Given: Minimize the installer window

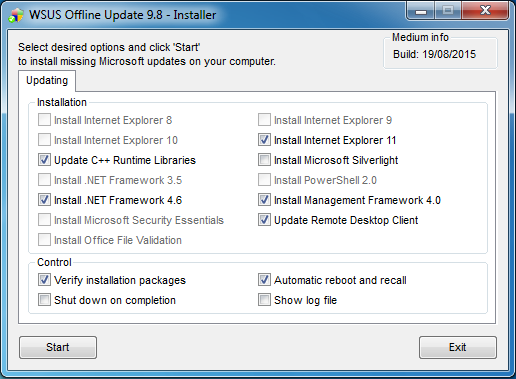Looking at the screenshot, I should pyautogui.click(x=421, y=11).
